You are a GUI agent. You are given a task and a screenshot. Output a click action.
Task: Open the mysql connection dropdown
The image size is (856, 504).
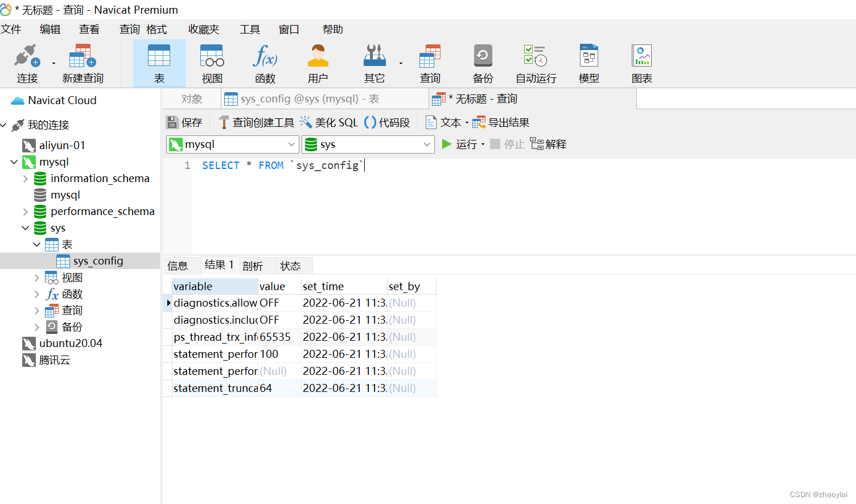291,144
